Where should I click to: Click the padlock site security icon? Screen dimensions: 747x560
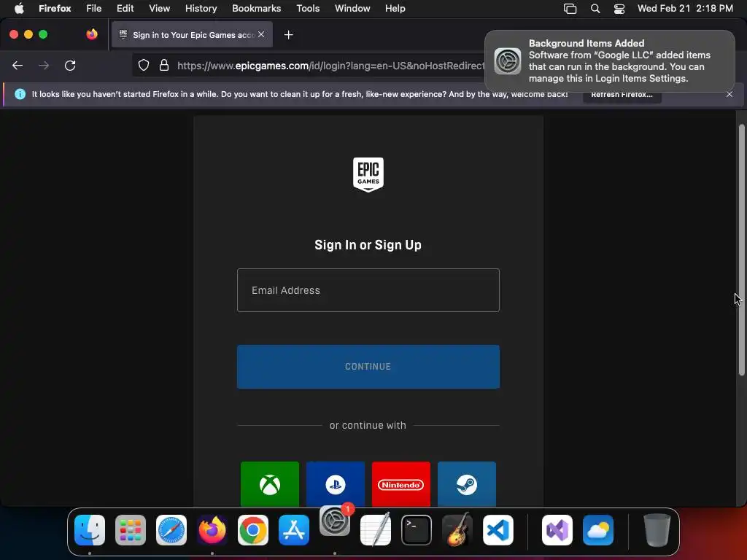tap(164, 65)
